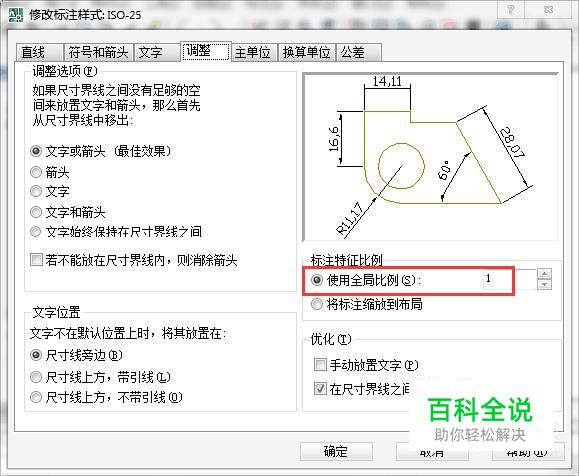Click the global scale value field
This screenshot has height=476, width=579.
point(510,279)
